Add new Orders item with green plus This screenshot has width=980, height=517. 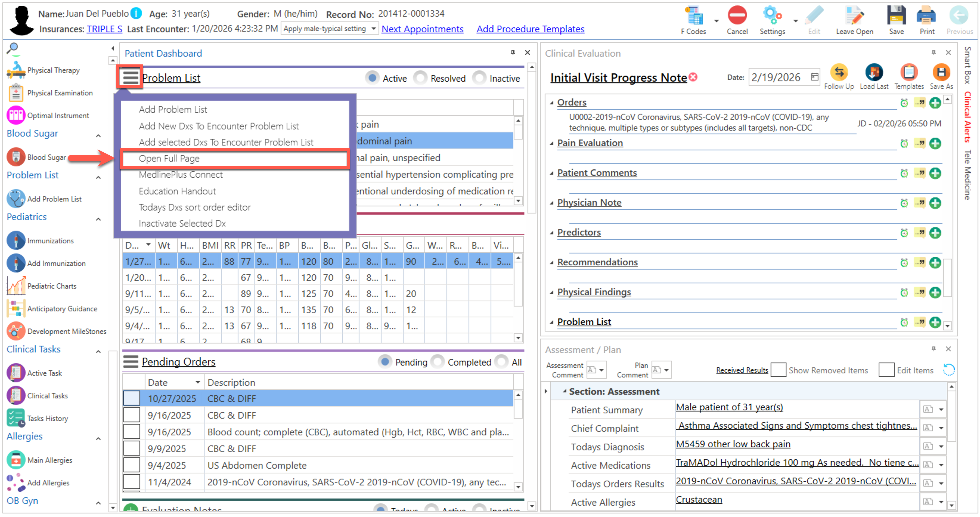pos(935,103)
